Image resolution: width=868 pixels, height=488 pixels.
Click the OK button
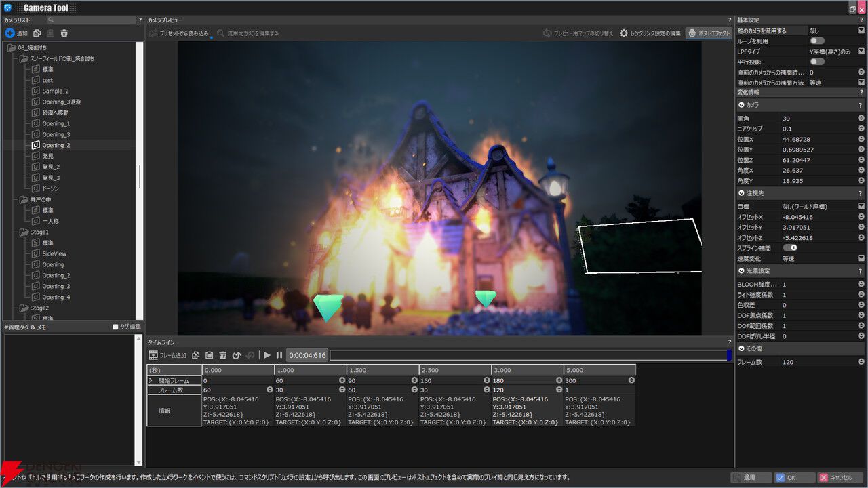point(791,477)
